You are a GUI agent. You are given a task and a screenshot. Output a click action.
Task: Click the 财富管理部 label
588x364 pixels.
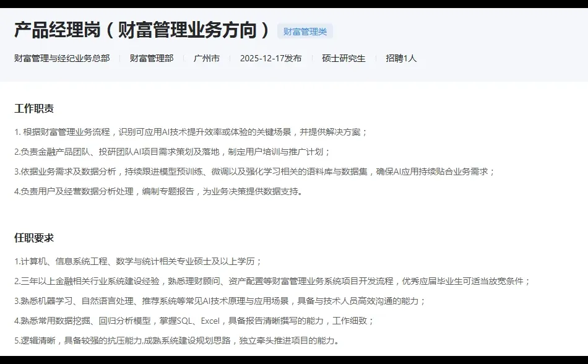click(150, 59)
